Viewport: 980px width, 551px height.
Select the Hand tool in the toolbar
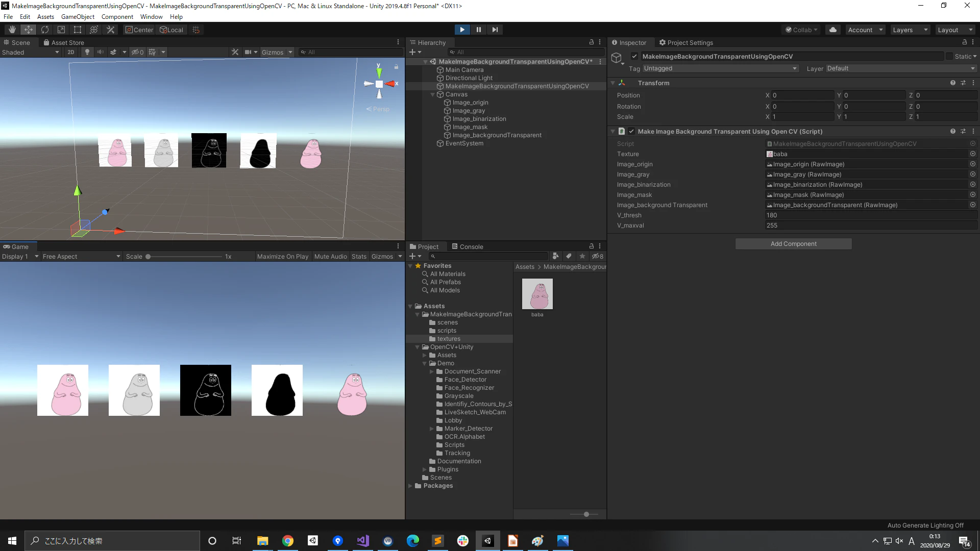(12, 30)
